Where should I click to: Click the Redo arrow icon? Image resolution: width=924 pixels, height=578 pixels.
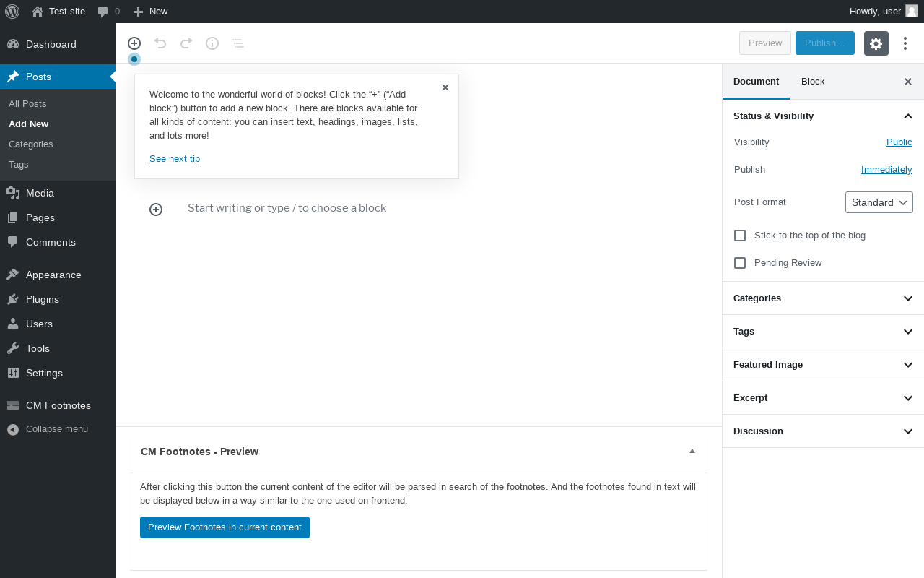point(186,43)
